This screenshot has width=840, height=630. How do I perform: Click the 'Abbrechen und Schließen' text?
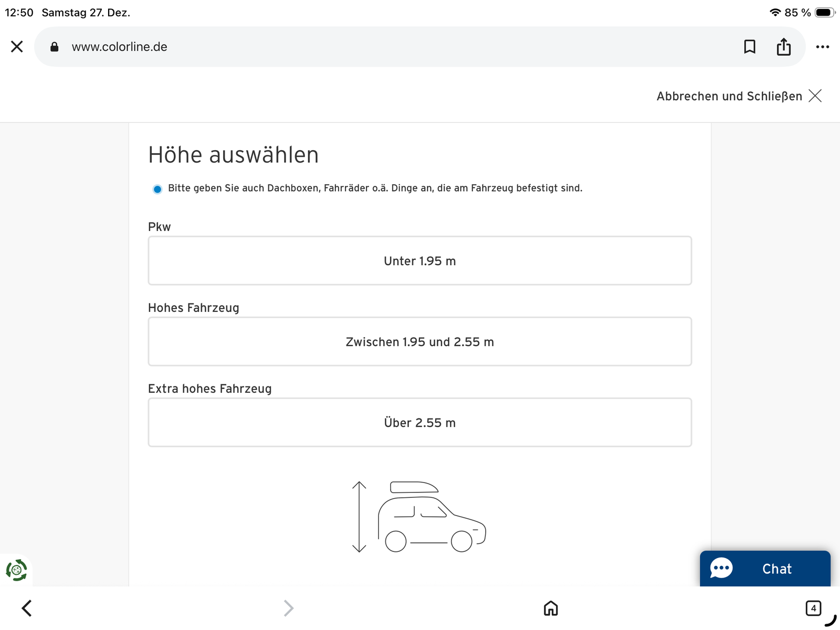click(729, 96)
